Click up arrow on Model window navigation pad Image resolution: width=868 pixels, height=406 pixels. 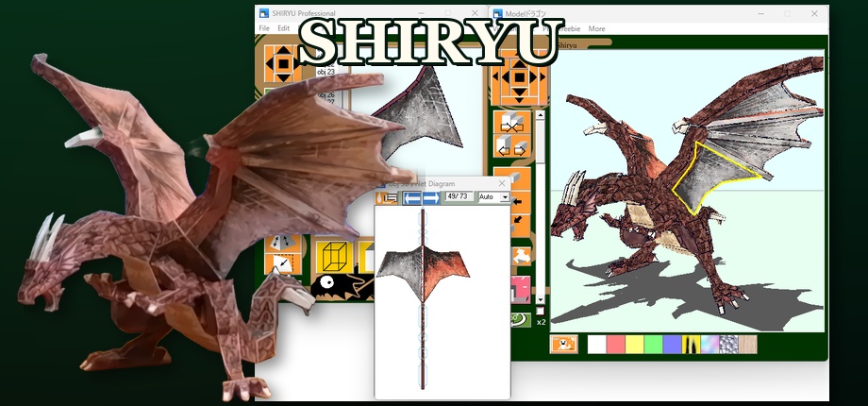(x=519, y=65)
